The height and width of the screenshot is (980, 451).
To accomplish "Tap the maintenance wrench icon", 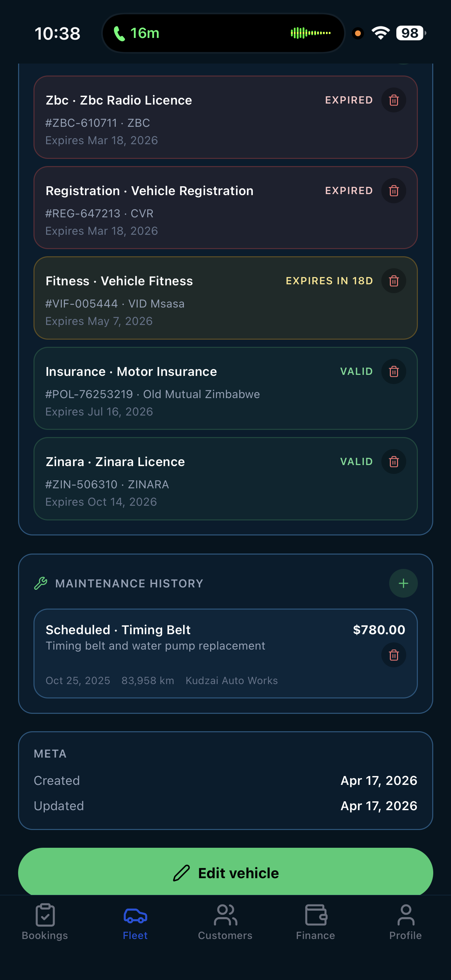I will [x=41, y=583].
